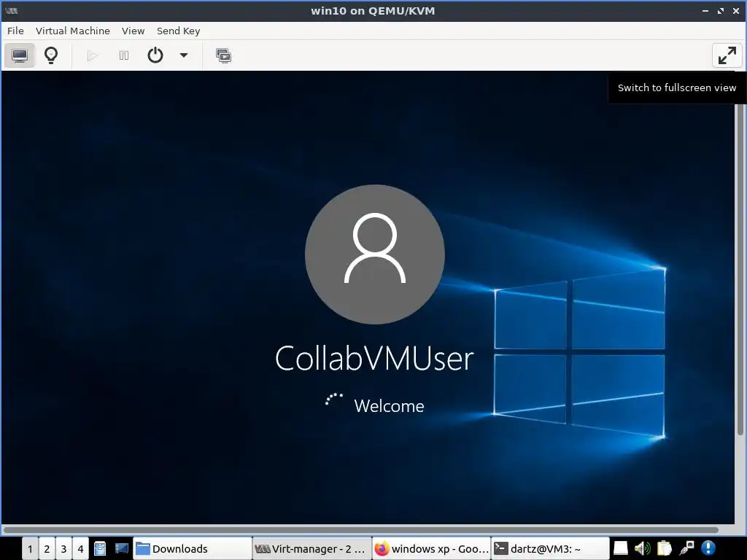
Task: Switch to Firefox windows xp taskbar item
Action: 431,548
